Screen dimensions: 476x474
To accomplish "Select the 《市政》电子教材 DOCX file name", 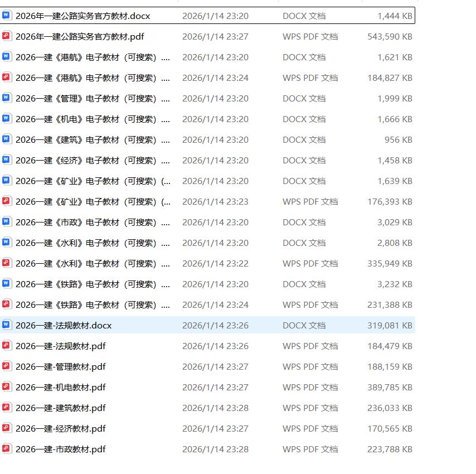I will click(93, 222).
